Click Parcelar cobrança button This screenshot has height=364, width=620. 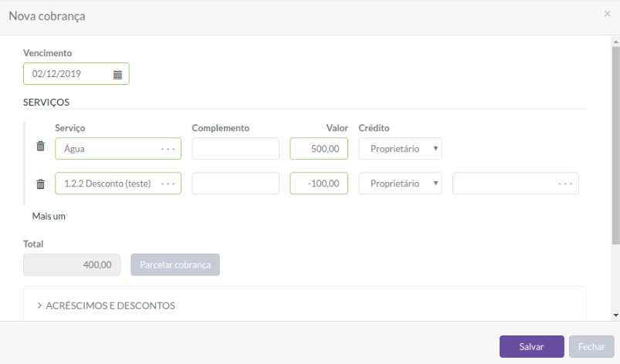(x=175, y=265)
